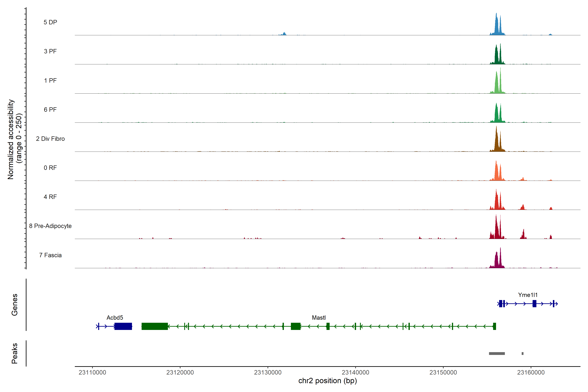Click the large green Mastl exon block
This screenshot has width=588, height=392.
tap(155, 326)
